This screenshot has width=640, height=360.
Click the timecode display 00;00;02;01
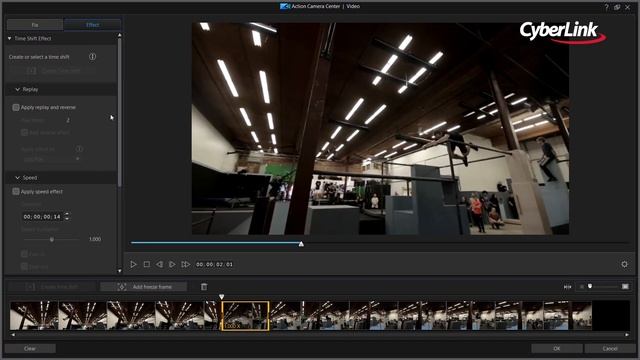[x=214, y=264]
